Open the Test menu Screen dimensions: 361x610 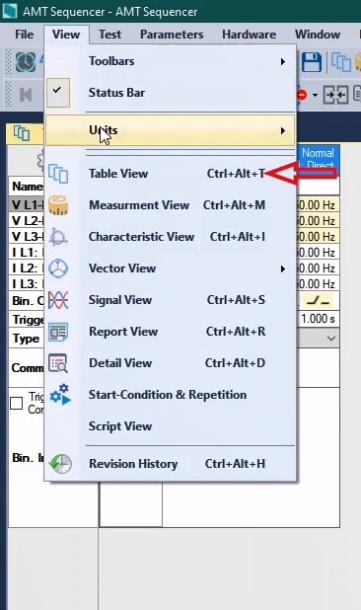click(110, 34)
